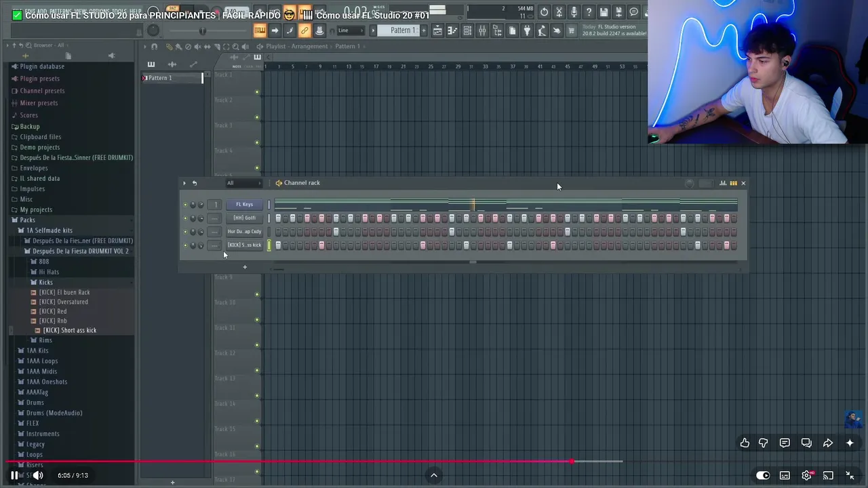Toggle the graph editor in channel rack

[x=723, y=183]
